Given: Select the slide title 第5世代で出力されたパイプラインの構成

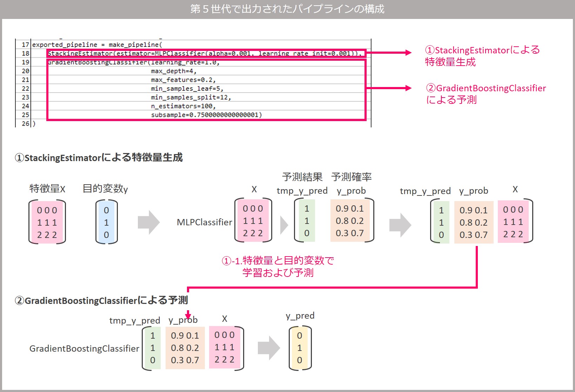Looking at the screenshot, I should (287, 9).
